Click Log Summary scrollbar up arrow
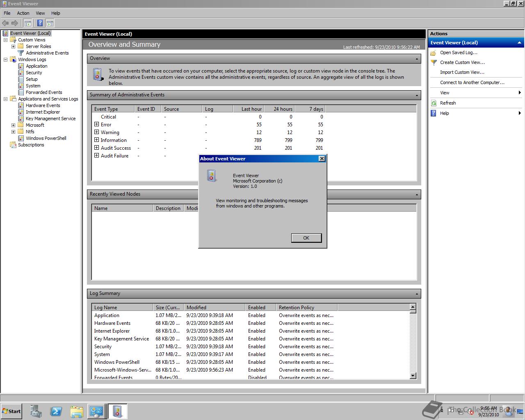 tap(413, 307)
